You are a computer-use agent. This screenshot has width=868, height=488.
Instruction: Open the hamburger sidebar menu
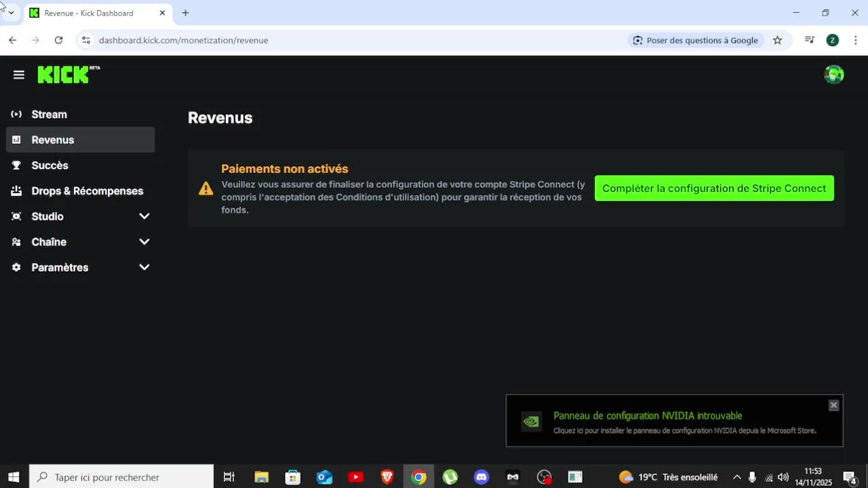point(19,75)
